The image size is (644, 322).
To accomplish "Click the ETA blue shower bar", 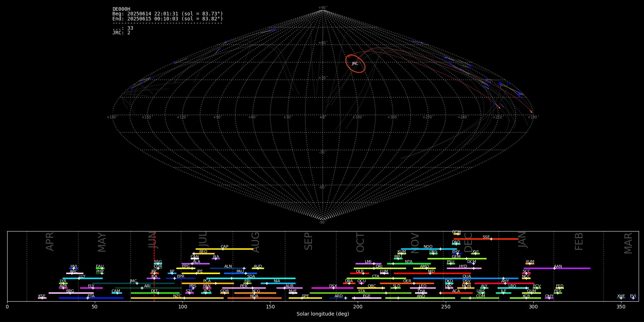I will tap(91, 298).
